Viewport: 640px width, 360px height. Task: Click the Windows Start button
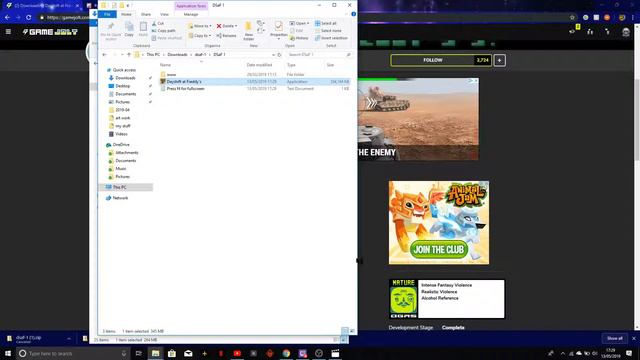(8, 353)
